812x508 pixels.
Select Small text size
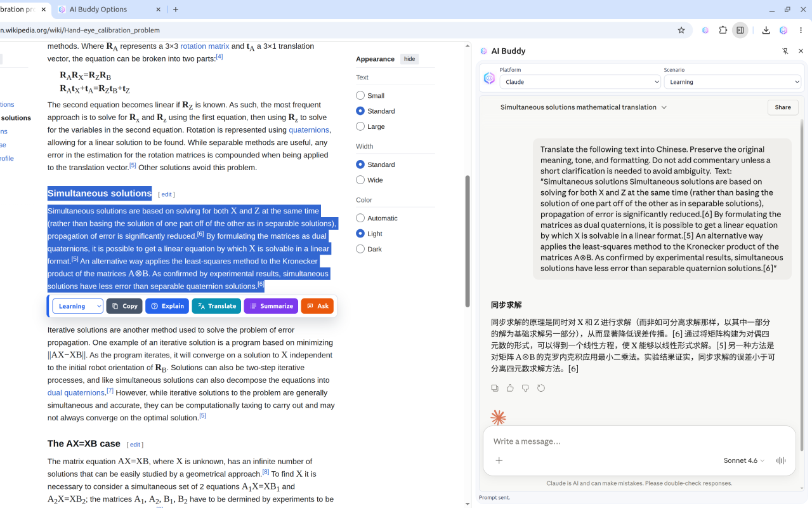pyautogui.click(x=360, y=95)
